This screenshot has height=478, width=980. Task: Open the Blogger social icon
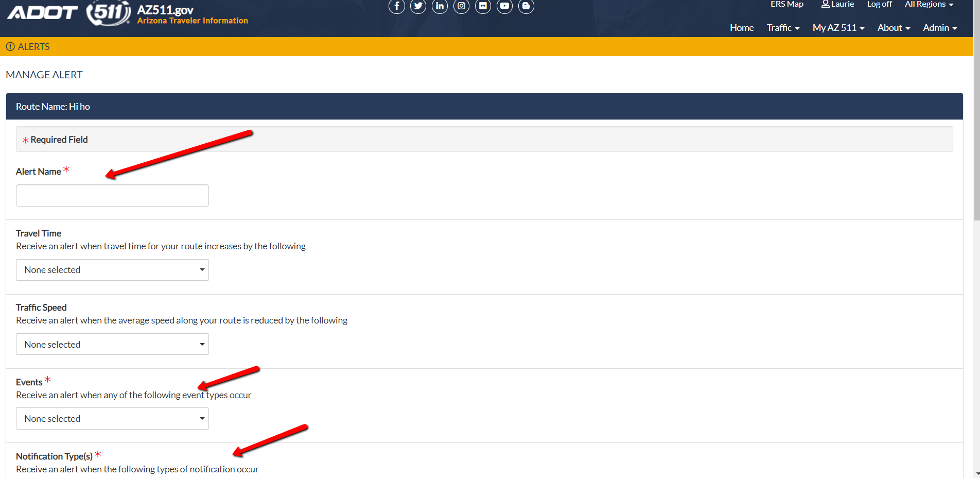tap(526, 6)
